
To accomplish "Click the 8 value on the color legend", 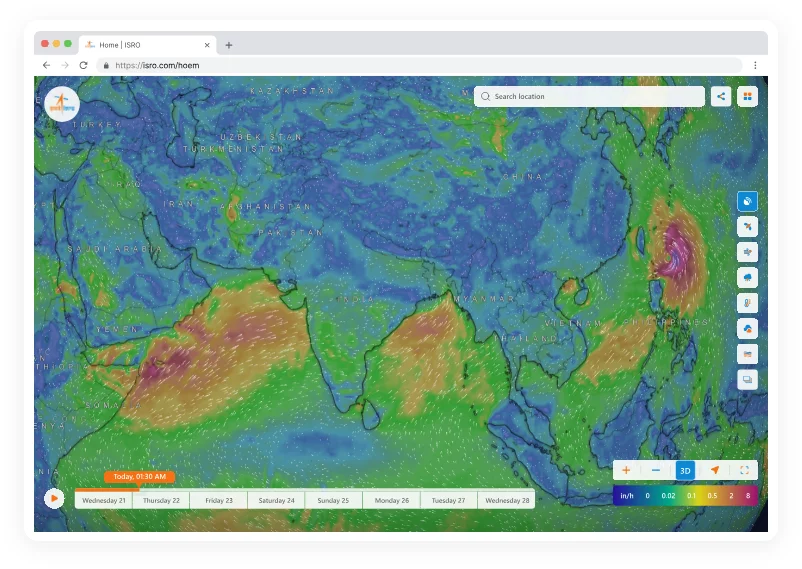I will 748,496.
